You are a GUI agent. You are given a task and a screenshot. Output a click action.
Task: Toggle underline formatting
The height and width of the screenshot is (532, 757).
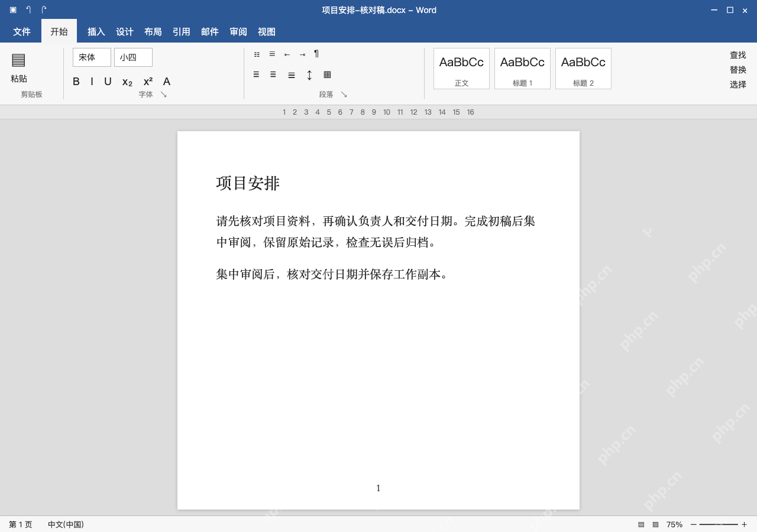click(x=108, y=82)
